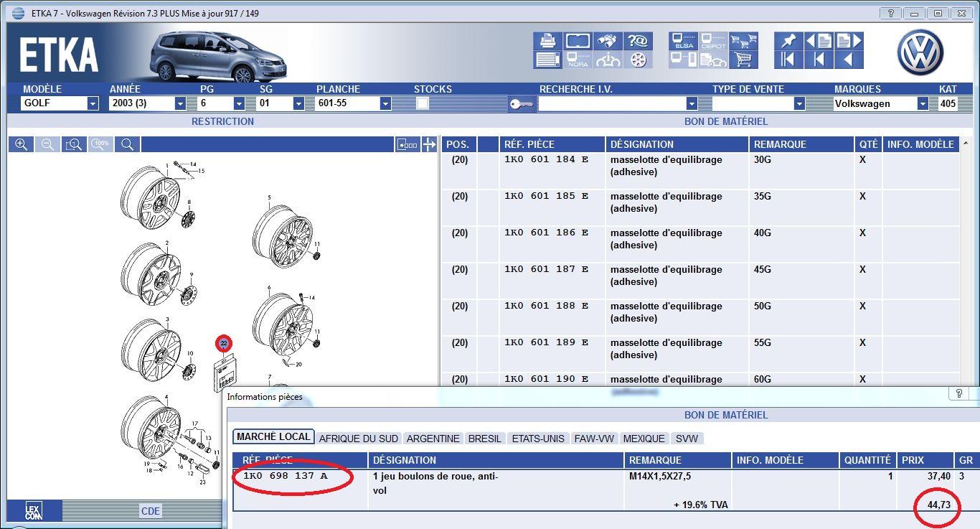Viewport: 980px width, 529px height.
Task: Click the single shopping cart icon
Action: 743,60
